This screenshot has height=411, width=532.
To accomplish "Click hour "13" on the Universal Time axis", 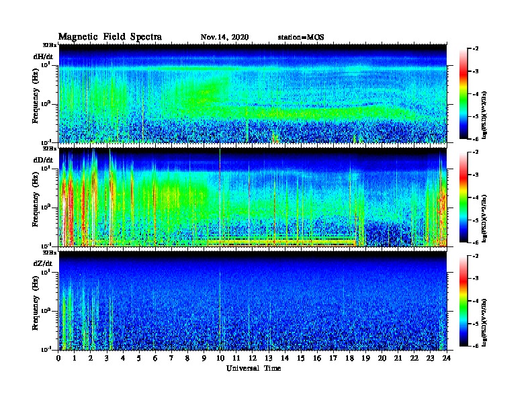I will [x=269, y=358].
